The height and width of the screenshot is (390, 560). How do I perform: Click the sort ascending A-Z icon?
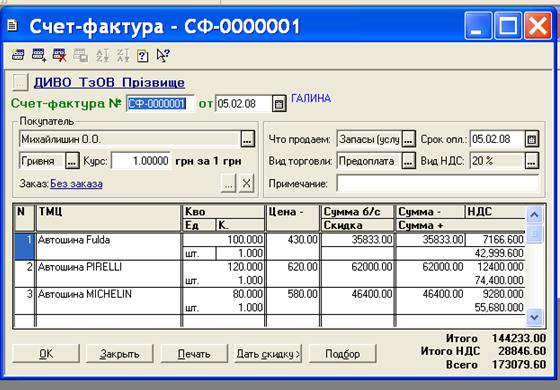[x=102, y=55]
